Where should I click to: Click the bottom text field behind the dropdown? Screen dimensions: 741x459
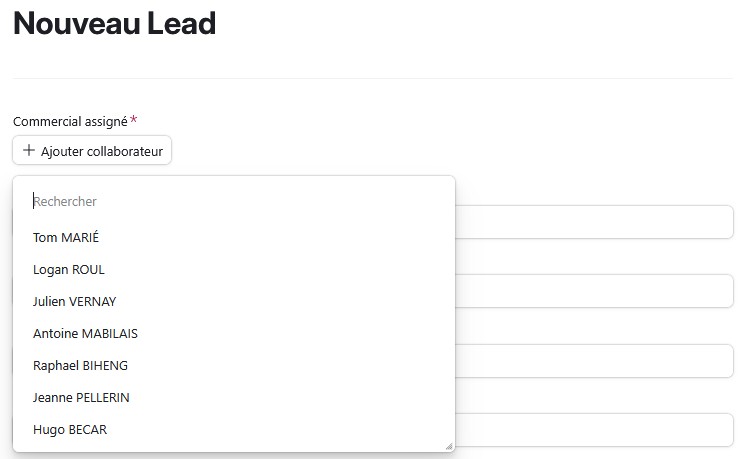click(594, 430)
